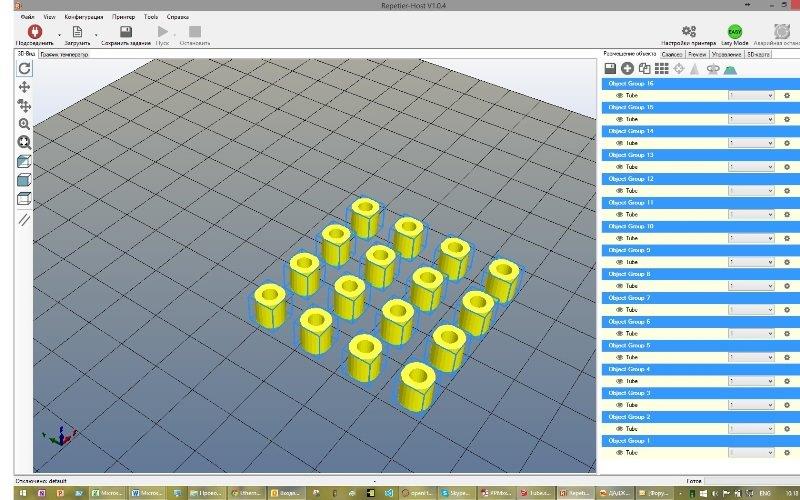Viewport: 800px width, 500px height.
Task: Open extruder dropdown for Object Group 14
Action: 751,143
